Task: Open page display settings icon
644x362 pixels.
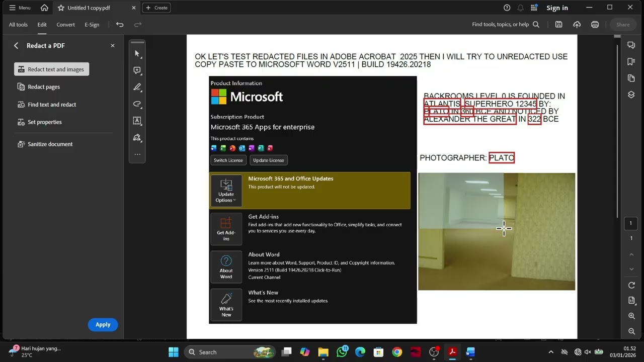Action: [631, 301]
